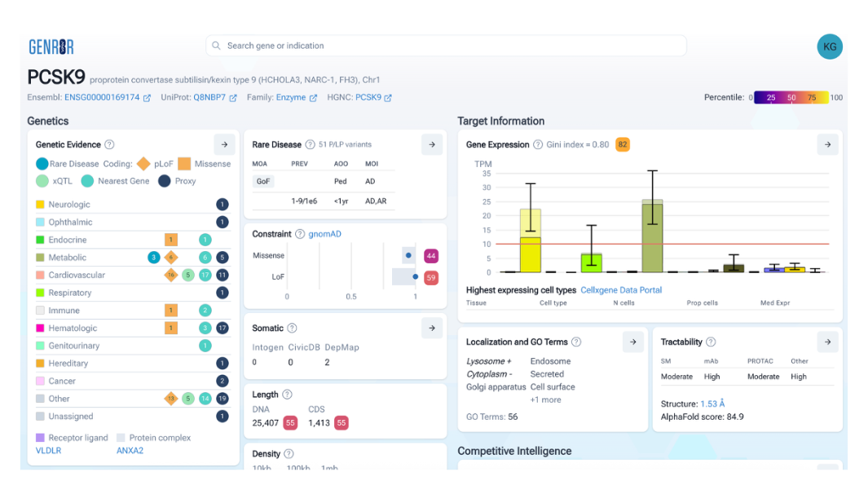Click the search gene or indication field

(446, 46)
